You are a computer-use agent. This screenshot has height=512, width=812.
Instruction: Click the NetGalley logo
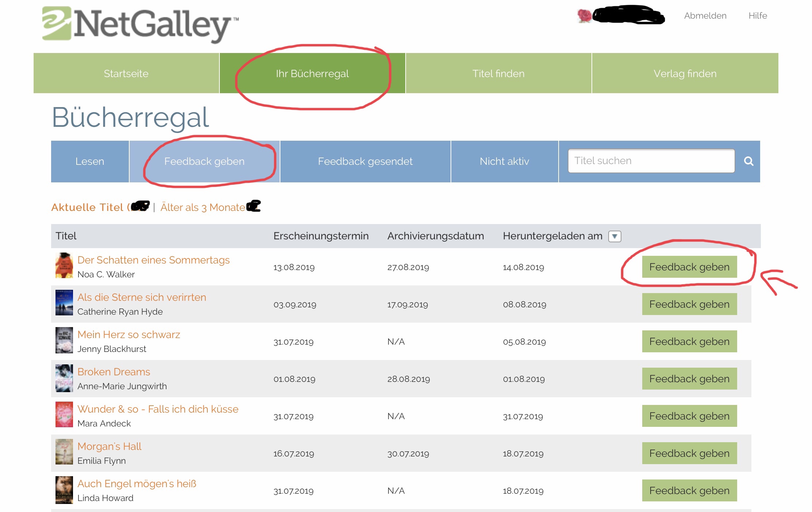click(140, 24)
